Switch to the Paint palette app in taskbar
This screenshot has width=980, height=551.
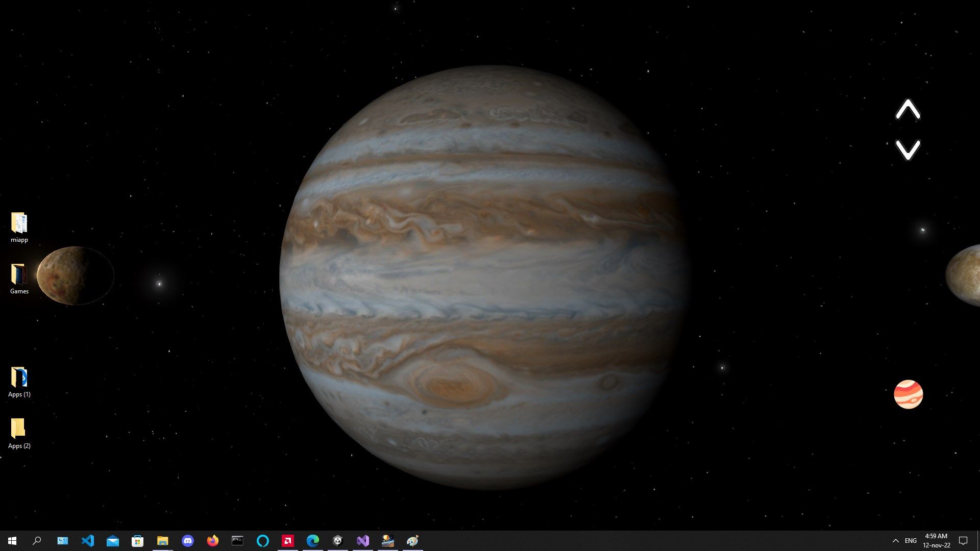(x=412, y=541)
